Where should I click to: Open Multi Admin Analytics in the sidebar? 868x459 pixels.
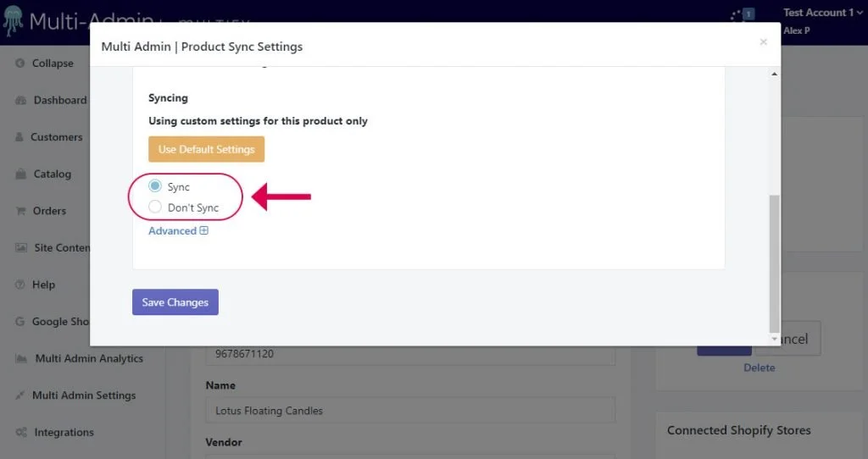click(79, 358)
